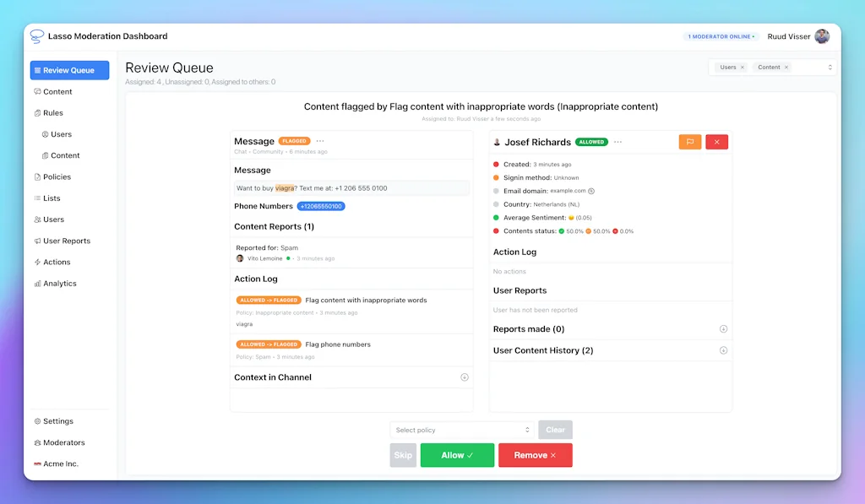Open Policies in sidebar

tap(52, 177)
